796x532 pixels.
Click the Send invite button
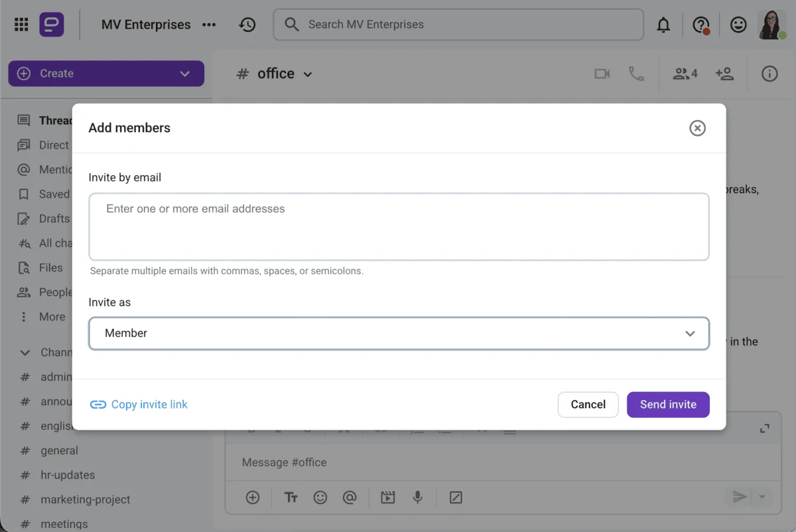(x=668, y=405)
